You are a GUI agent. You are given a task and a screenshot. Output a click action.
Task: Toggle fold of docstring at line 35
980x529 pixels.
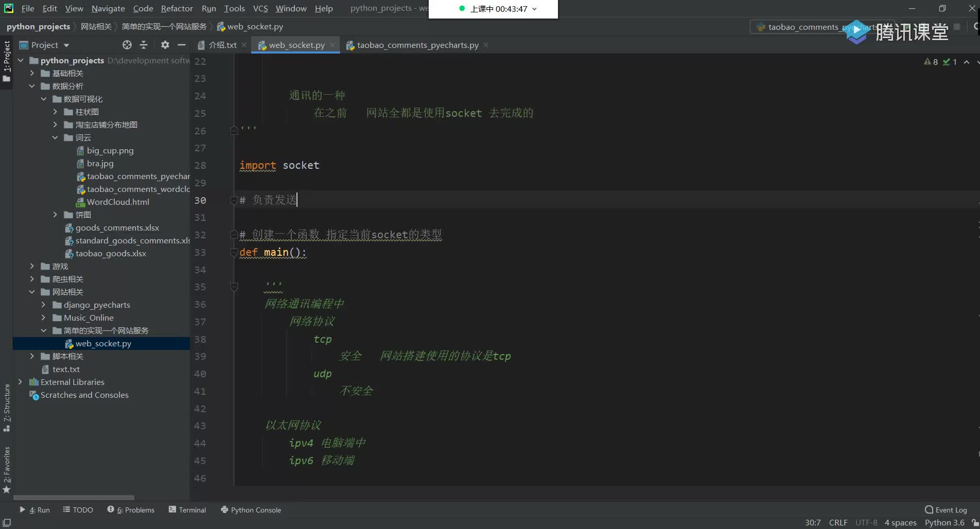pos(234,287)
